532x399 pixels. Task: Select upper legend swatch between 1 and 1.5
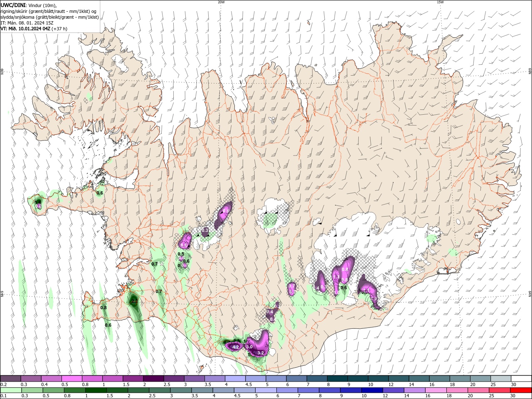(x=113, y=379)
